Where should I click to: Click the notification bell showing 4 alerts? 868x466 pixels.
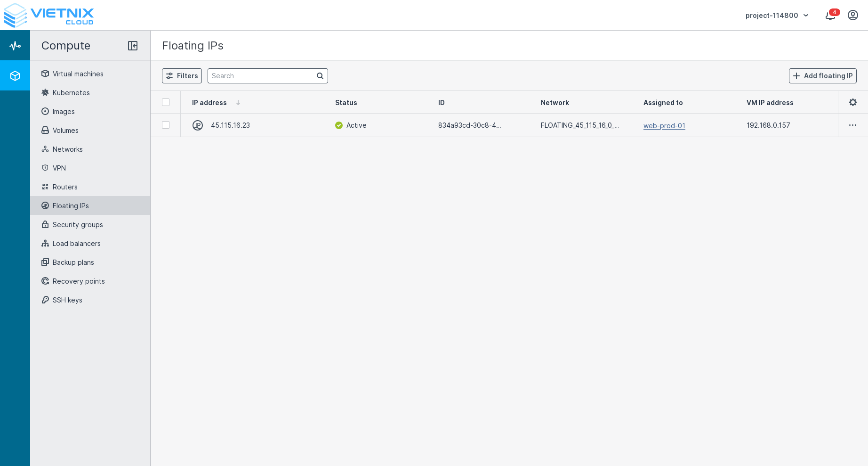click(x=829, y=15)
